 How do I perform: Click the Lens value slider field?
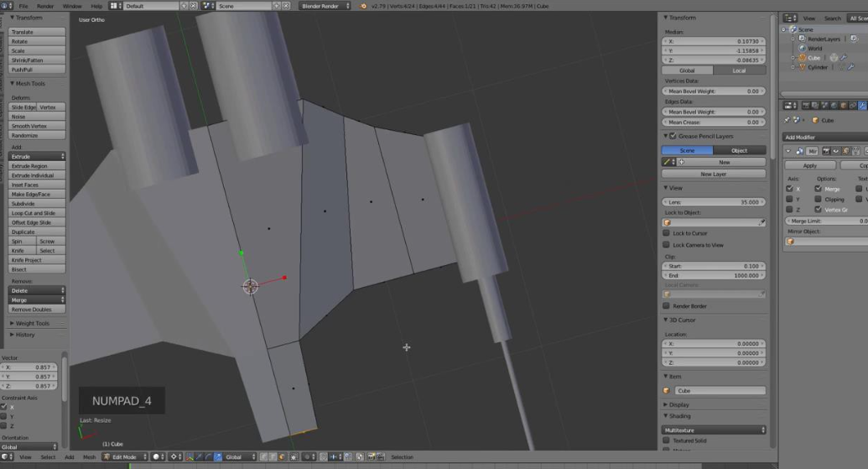(x=715, y=202)
